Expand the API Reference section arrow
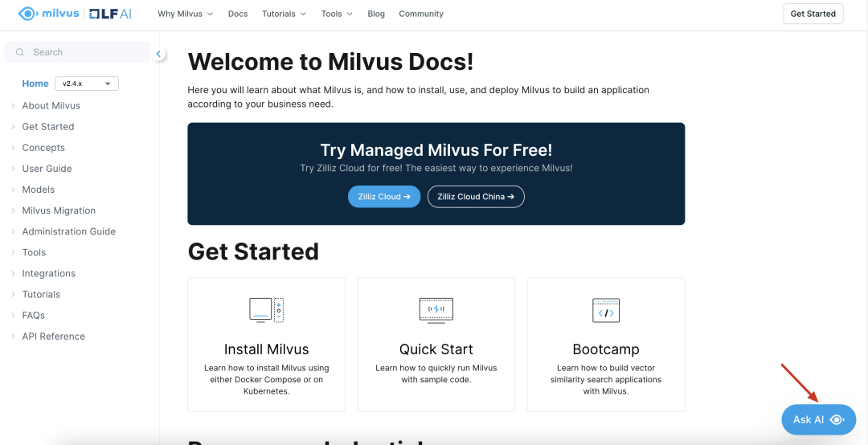This screenshot has width=868, height=445. point(14,337)
